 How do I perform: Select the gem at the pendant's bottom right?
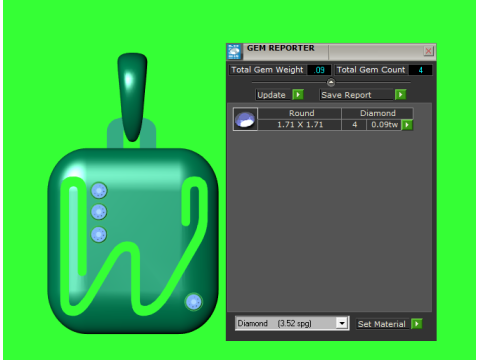(x=194, y=302)
